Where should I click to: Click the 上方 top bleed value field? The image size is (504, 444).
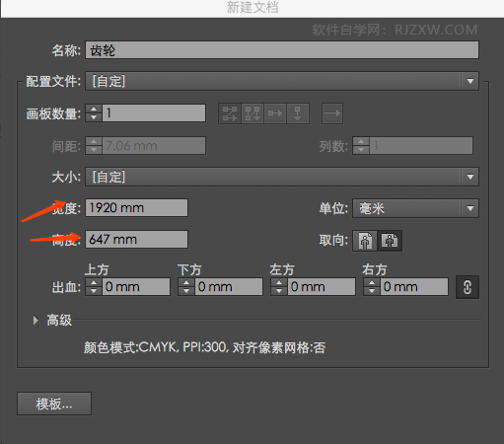pos(136,287)
